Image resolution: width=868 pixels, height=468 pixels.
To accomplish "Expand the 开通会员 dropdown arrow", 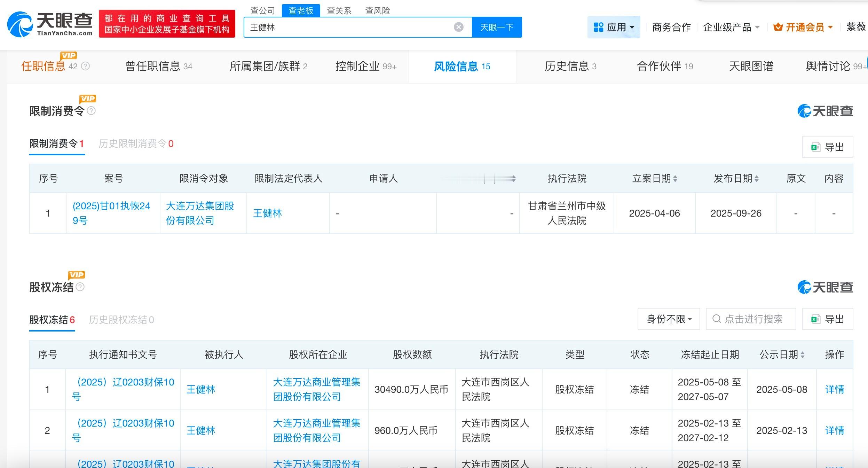I will [x=830, y=28].
